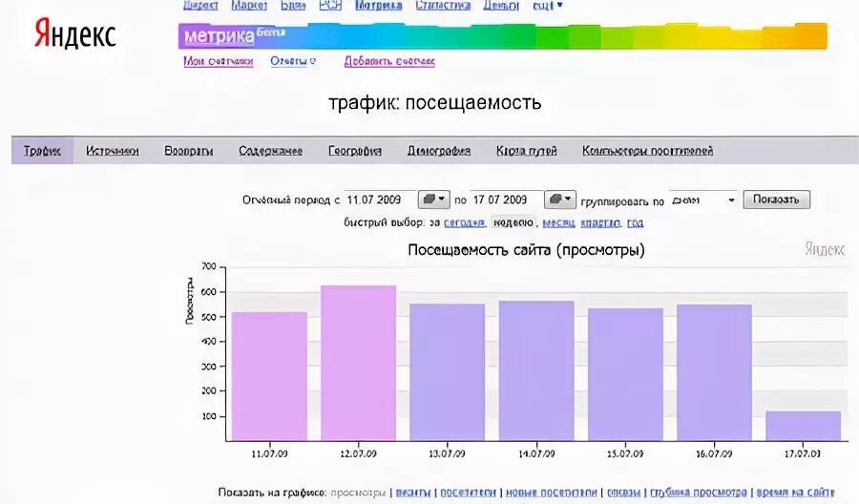The height and width of the screenshot is (504, 859).
Task: Click the short bar for 17.07.09
Action: pyautogui.click(x=803, y=426)
